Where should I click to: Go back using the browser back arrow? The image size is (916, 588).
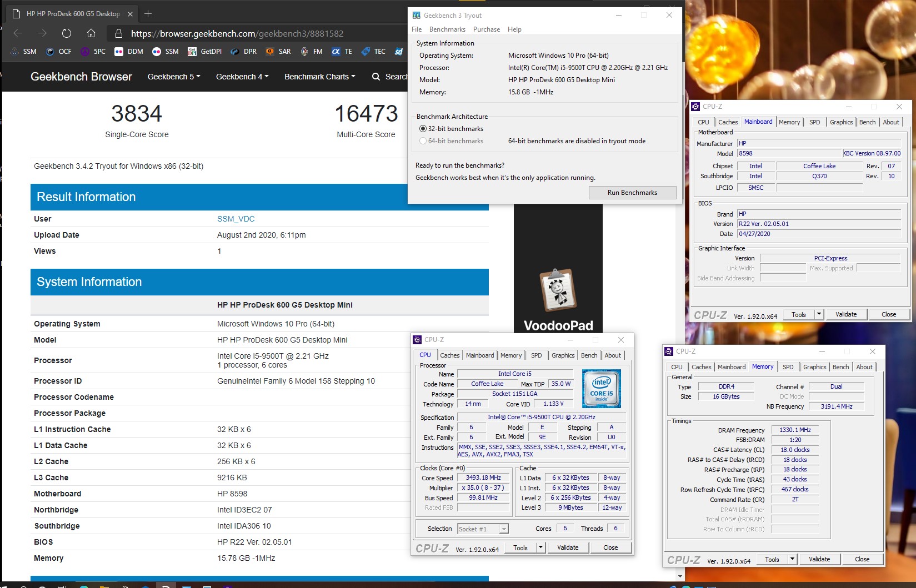pos(18,33)
